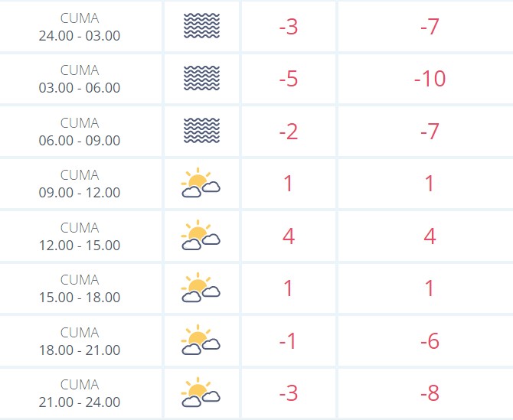This screenshot has width=513, height=420.
Task: Select temperature -2 in 06.00 - 09.00 row
Action: point(289,132)
